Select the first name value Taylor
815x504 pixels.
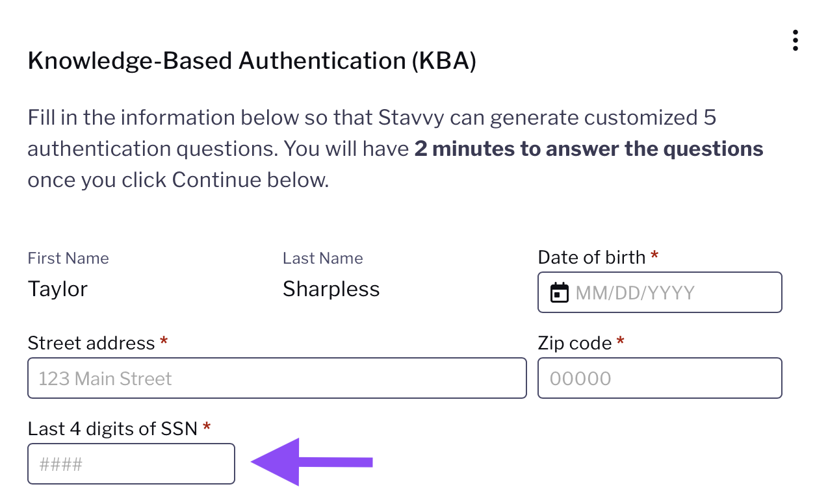click(x=58, y=289)
